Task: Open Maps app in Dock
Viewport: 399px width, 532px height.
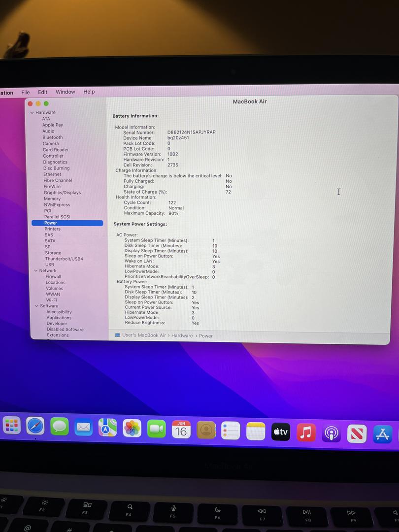Action: click(107, 428)
